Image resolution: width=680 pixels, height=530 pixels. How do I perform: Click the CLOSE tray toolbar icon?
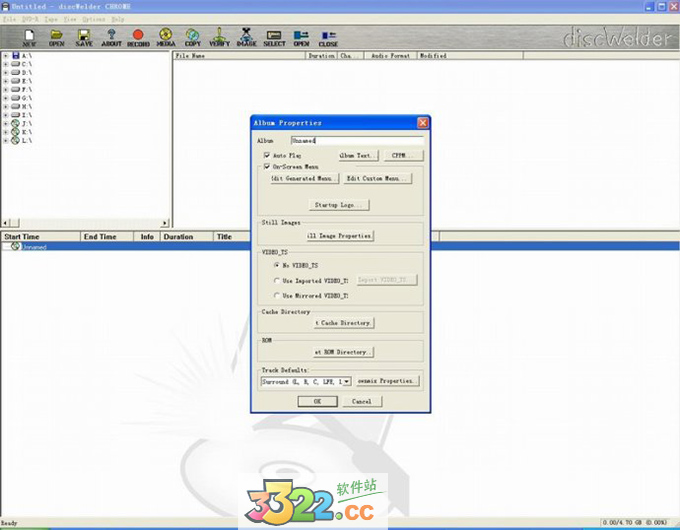pos(328,37)
